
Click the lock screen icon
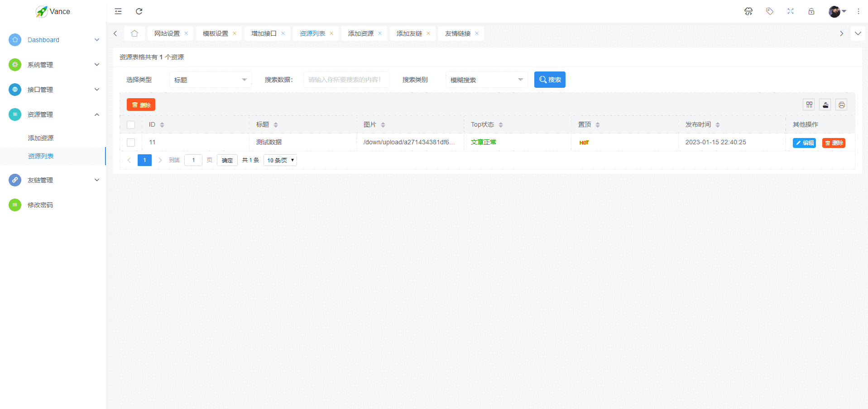pos(811,11)
